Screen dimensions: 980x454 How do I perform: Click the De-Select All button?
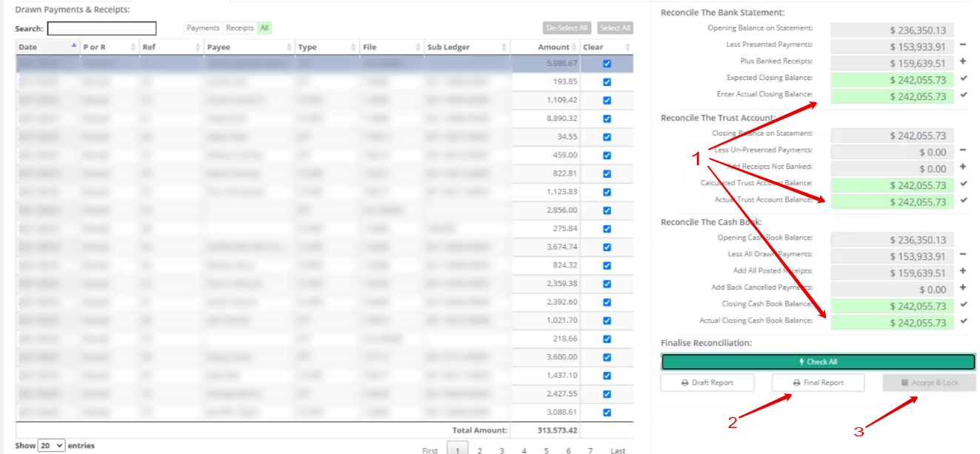[x=567, y=28]
